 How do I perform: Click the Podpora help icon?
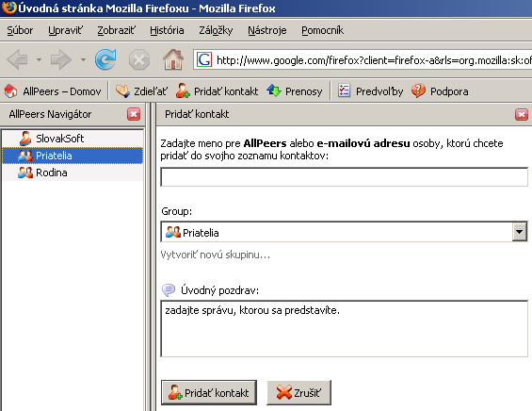pos(418,90)
